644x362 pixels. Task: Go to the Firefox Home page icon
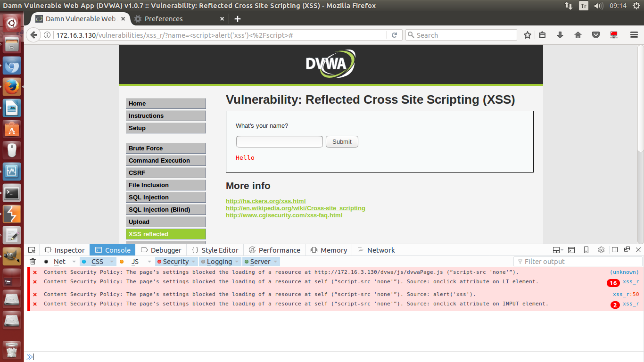click(x=578, y=35)
